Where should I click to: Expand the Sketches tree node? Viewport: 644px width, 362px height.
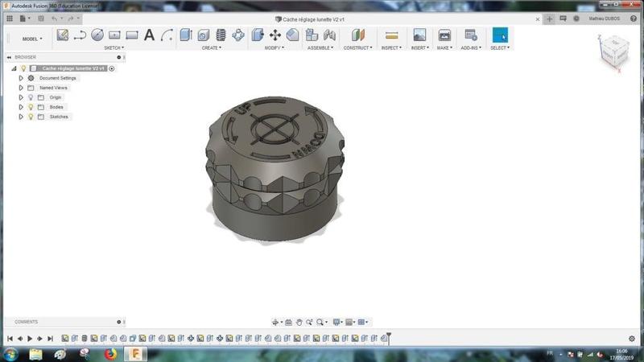tap(21, 117)
